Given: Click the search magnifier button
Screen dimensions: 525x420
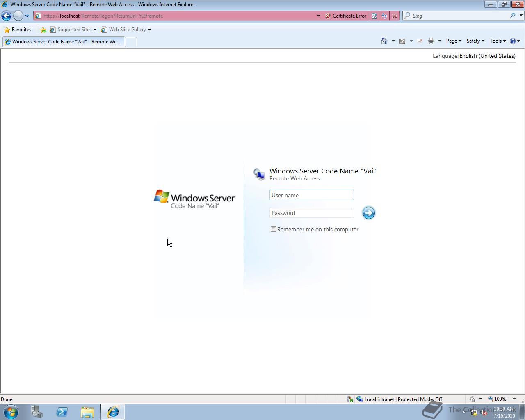Looking at the screenshot, I should click(513, 16).
